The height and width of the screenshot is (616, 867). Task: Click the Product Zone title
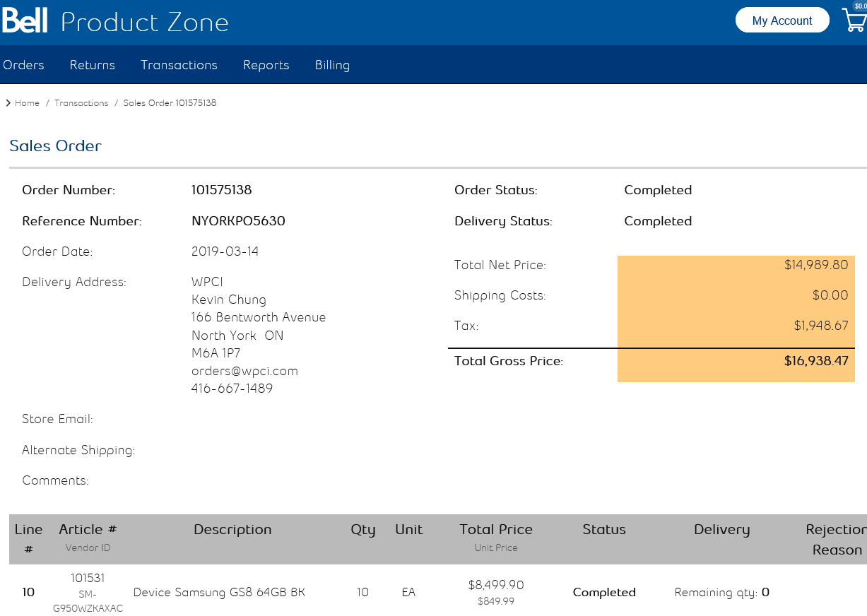click(145, 22)
